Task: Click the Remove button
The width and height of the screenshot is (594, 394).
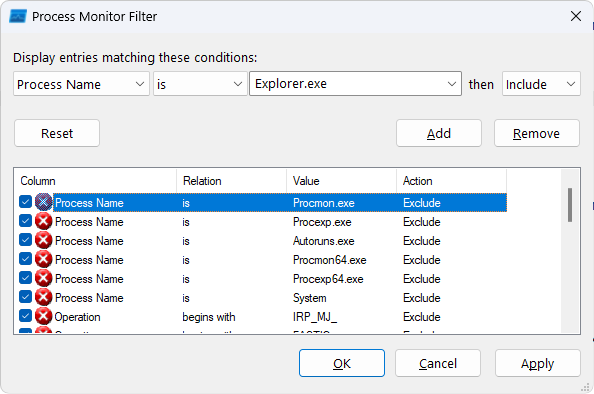Action: (537, 133)
